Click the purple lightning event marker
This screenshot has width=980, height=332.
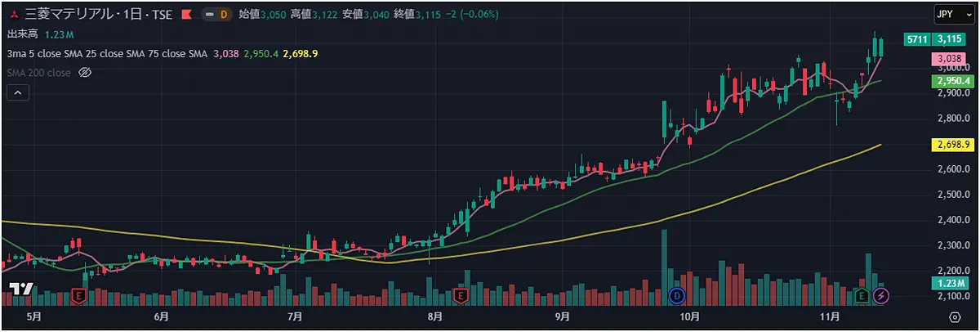click(x=882, y=295)
